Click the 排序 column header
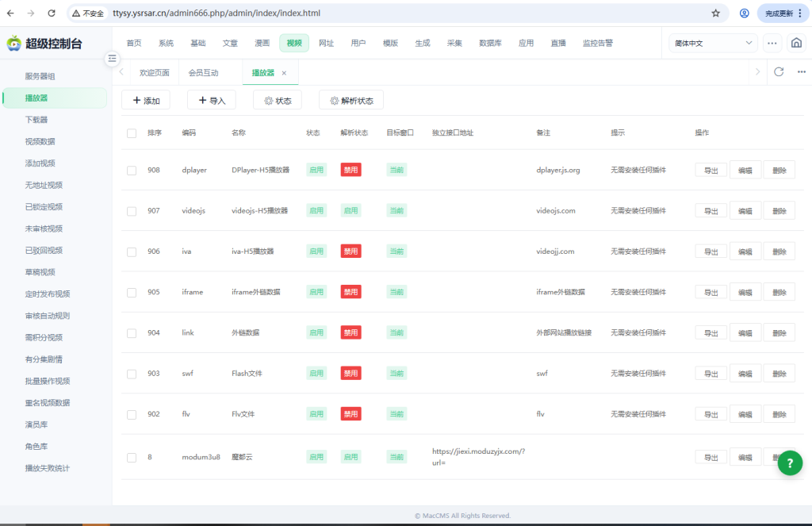Screen dimensions: 812x526 [x=155, y=132]
